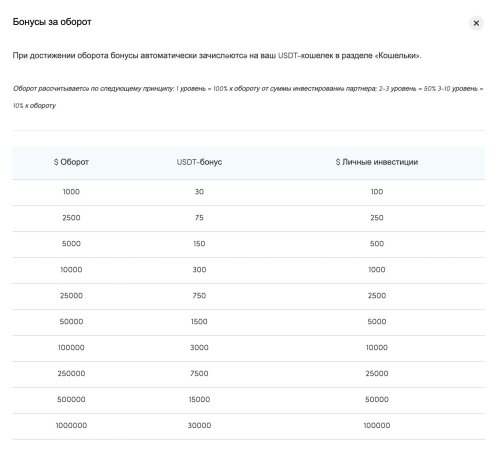The width and height of the screenshot is (500, 455).
Task: Click the 75 USDT bonus cell
Action: pyautogui.click(x=199, y=218)
